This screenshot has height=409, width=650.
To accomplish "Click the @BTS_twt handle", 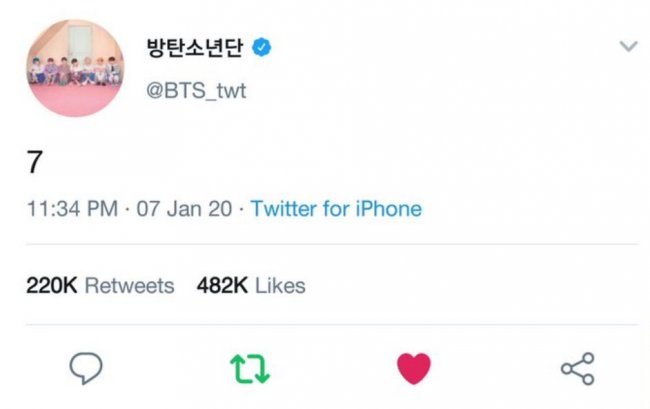I will click(x=196, y=91).
